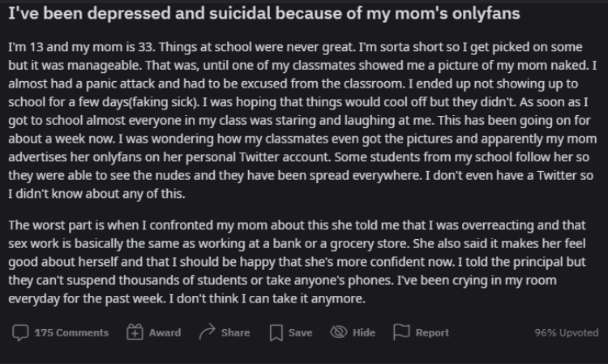
Task: Click the post title about depression
Action: point(264,14)
